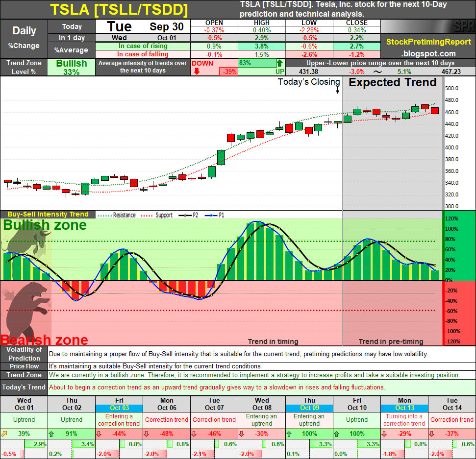Click the green up arrow in Oct 10 100% cell
Image resolution: width=476 pixels, height=459 pixels.
click(x=337, y=434)
